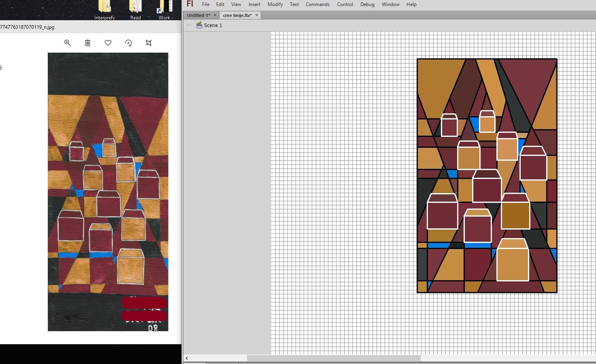
Task: Click the zoom magnifier icon in photo viewer
Action: click(68, 43)
